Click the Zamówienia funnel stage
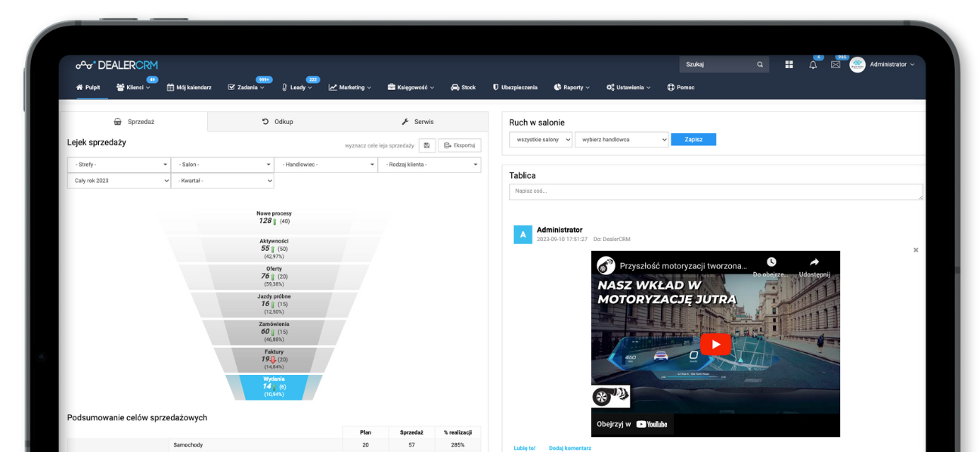This screenshot has width=980, height=452. tap(274, 332)
